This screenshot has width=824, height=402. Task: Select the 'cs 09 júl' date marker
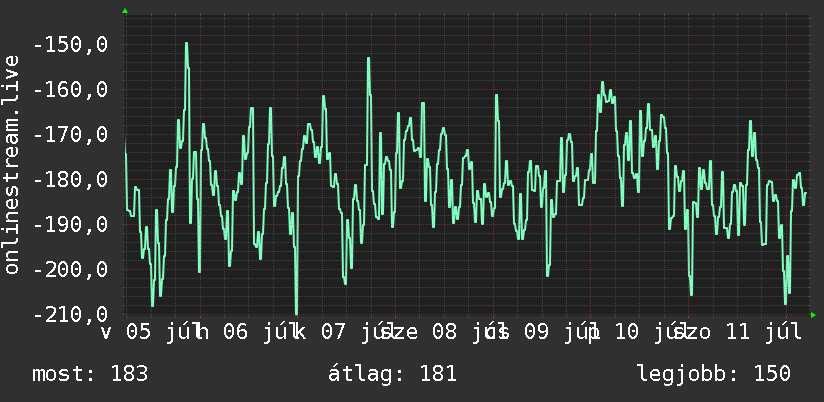[x=540, y=333]
